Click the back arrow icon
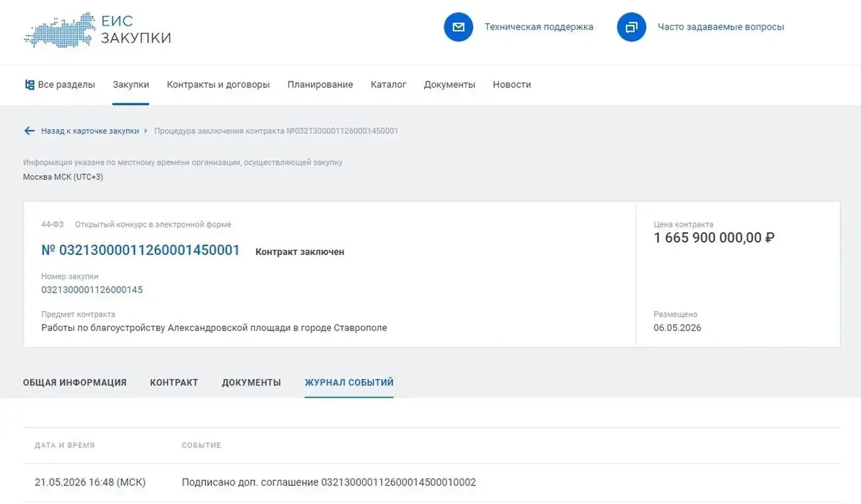This screenshot has height=504, width=861. pyautogui.click(x=29, y=131)
